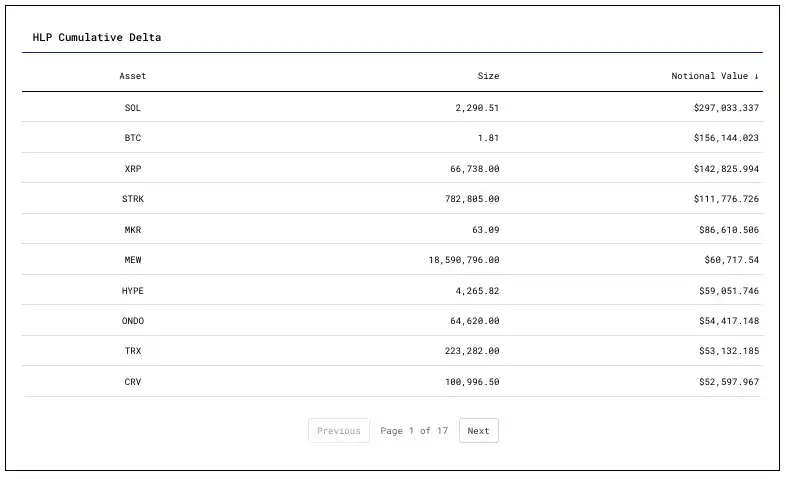Click MEW size value 18,590,796.00
The height and width of the screenshot is (479, 786).
464,260
